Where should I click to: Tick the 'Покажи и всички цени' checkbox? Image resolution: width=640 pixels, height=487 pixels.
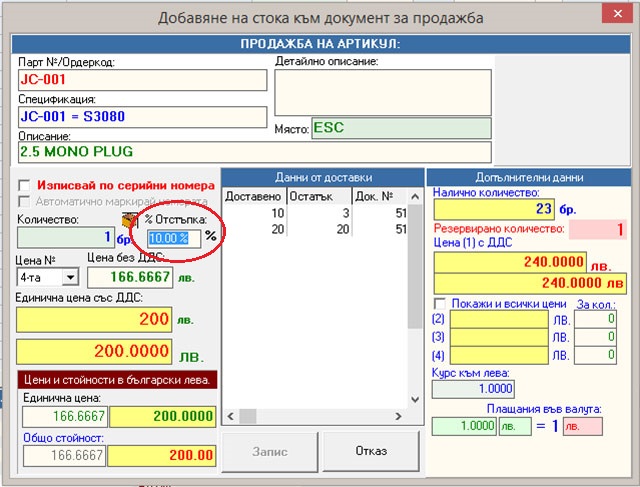tap(439, 304)
